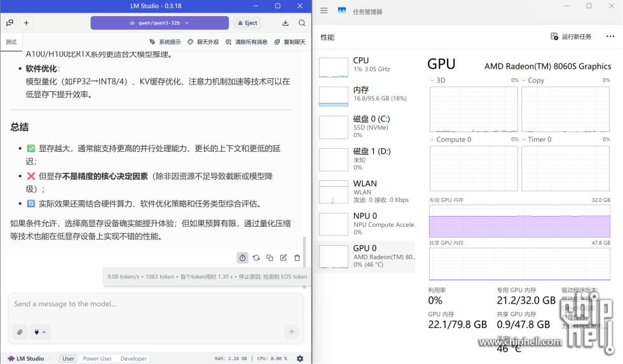Image resolution: width=623 pixels, height=364 pixels.
Task: Open LM Studio settings gear
Action: (300, 358)
